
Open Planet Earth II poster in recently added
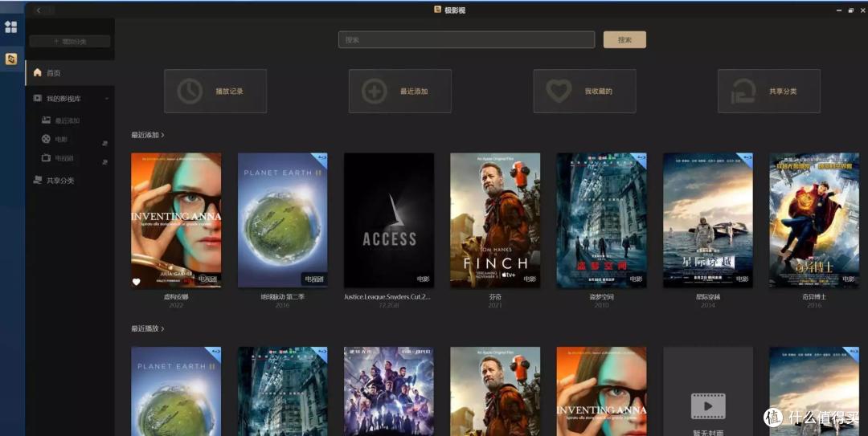click(282, 220)
